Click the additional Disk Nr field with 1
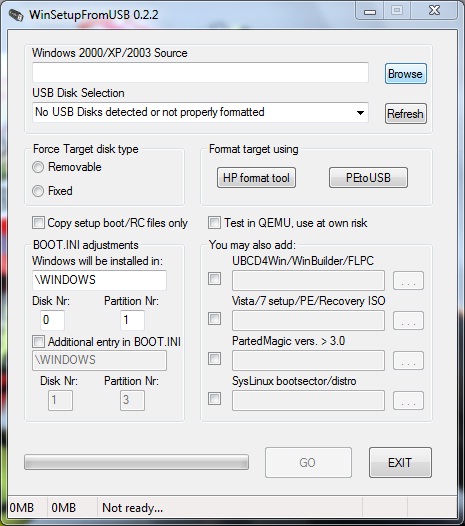This screenshot has width=465, height=526. click(60, 401)
